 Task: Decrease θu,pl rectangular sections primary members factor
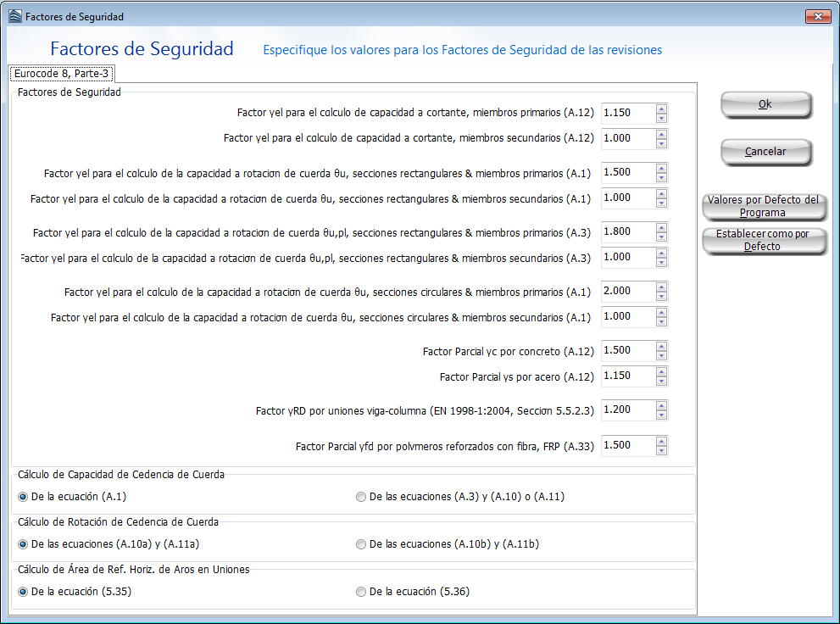coord(661,237)
